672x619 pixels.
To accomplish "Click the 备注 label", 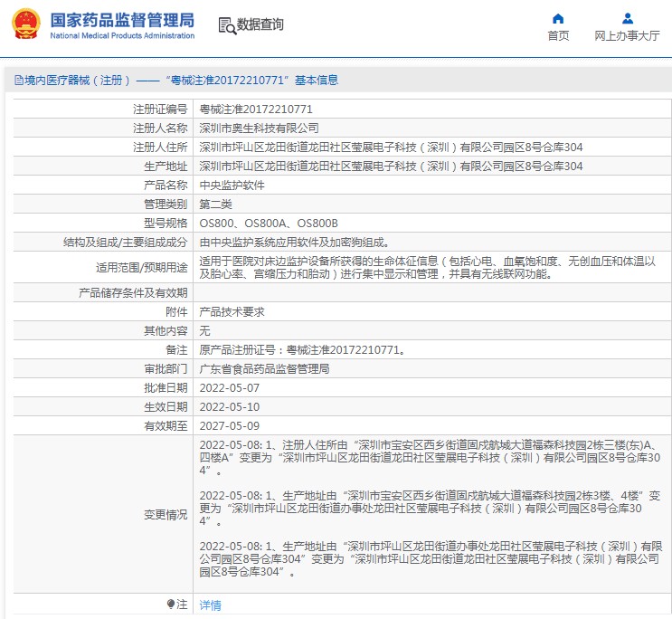I will pos(176,350).
